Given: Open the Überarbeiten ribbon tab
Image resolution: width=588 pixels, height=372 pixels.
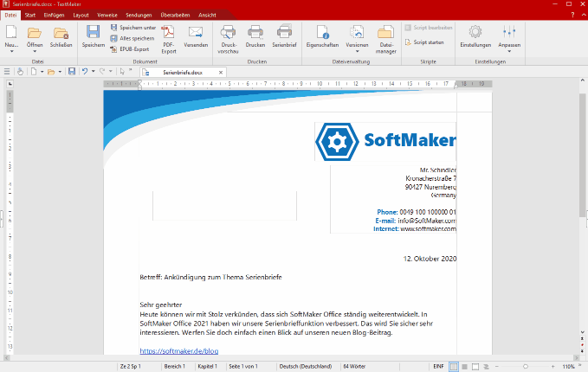Looking at the screenshot, I should [175, 15].
